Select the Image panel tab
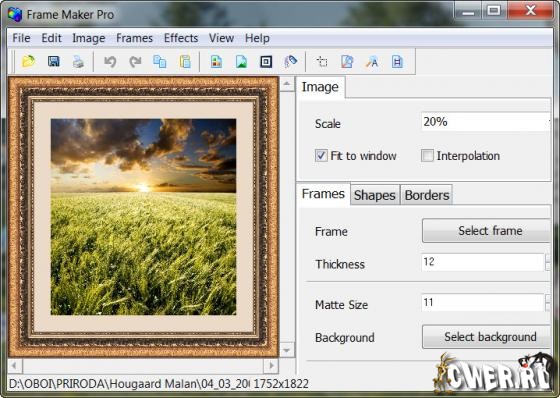The height and width of the screenshot is (398, 560). (x=320, y=87)
